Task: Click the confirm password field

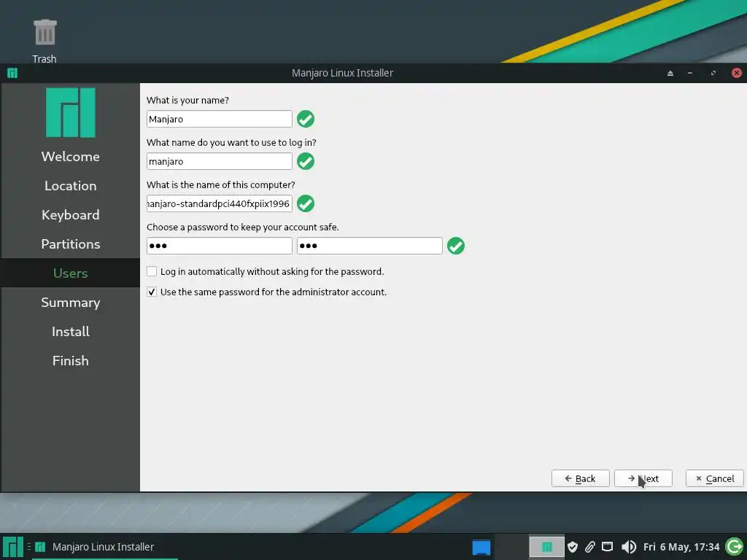Action: click(370, 246)
